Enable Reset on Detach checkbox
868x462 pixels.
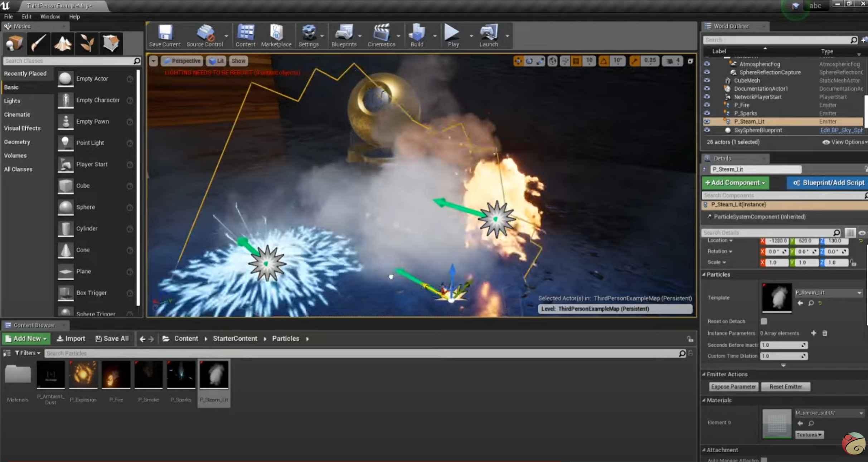[763, 321]
